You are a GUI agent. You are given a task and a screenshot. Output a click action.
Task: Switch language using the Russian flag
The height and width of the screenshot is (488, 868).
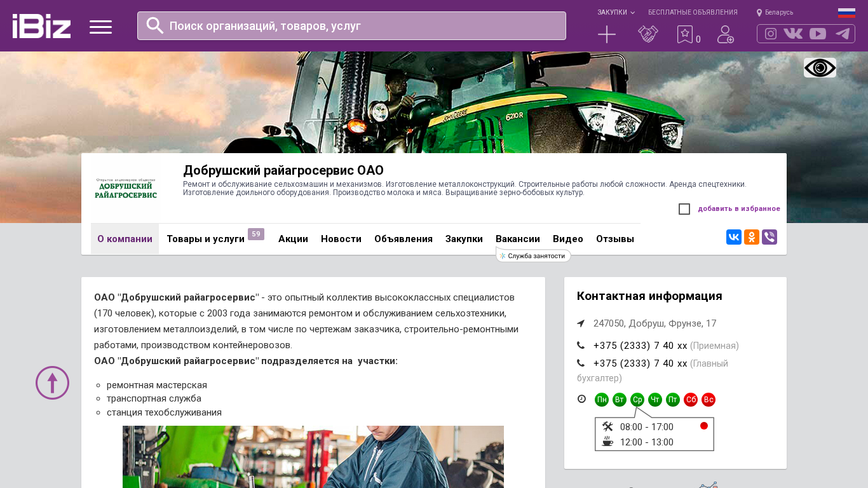pyautogui.click(x=846, y=13)
